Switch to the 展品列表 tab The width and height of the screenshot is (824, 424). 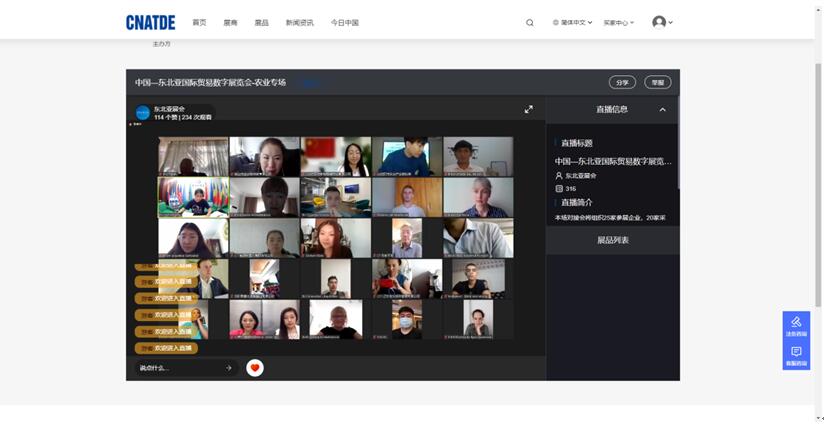pos(612,240)
